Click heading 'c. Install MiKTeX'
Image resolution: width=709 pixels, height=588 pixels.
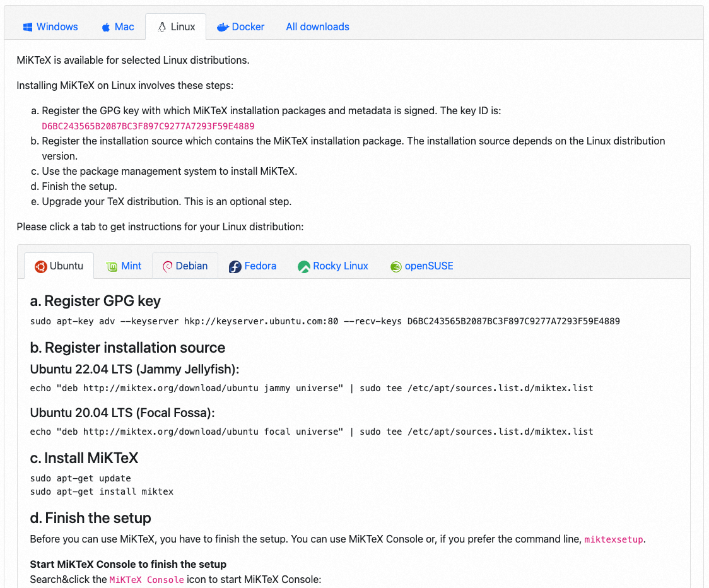(84, 458)
